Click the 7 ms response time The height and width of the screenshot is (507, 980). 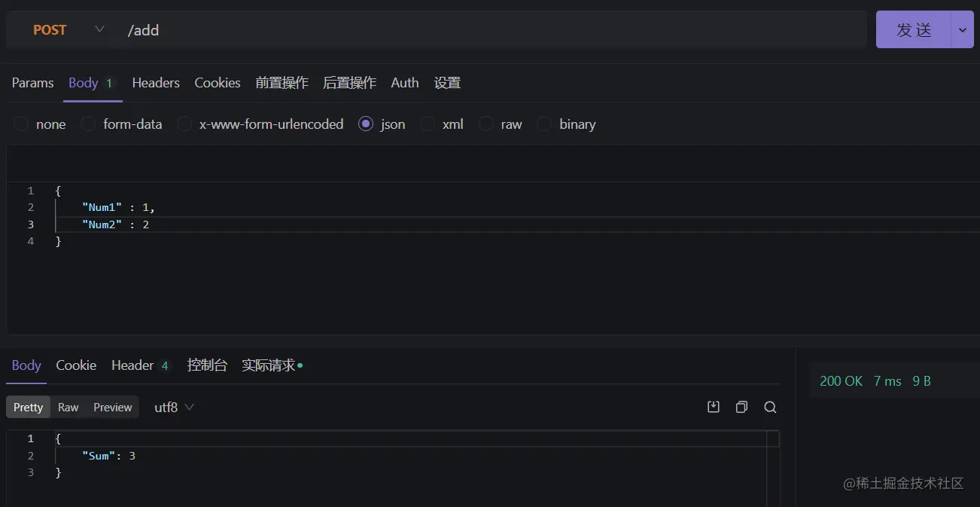pos(887,381)
